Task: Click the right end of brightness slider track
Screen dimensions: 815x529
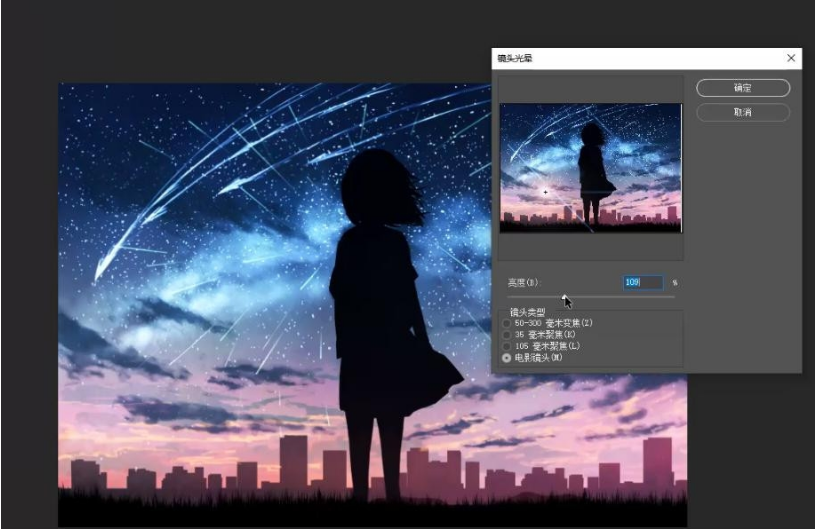Action: click(x=673, y=297)
